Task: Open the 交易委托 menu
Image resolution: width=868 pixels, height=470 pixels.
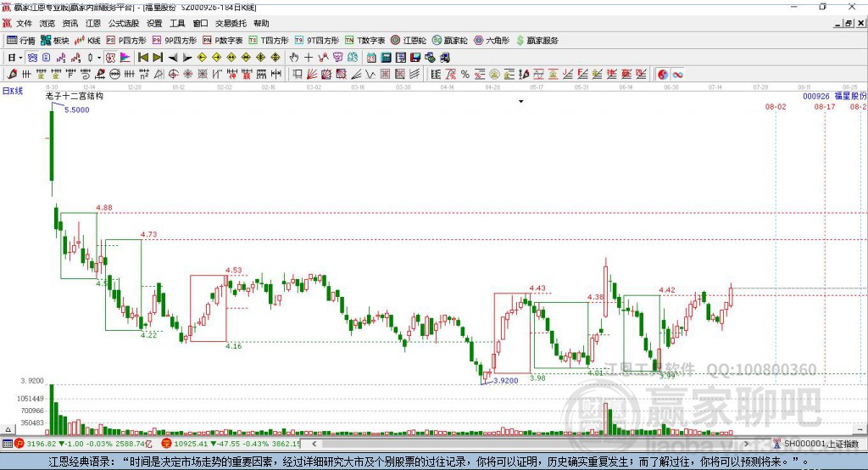Action: 231,23
